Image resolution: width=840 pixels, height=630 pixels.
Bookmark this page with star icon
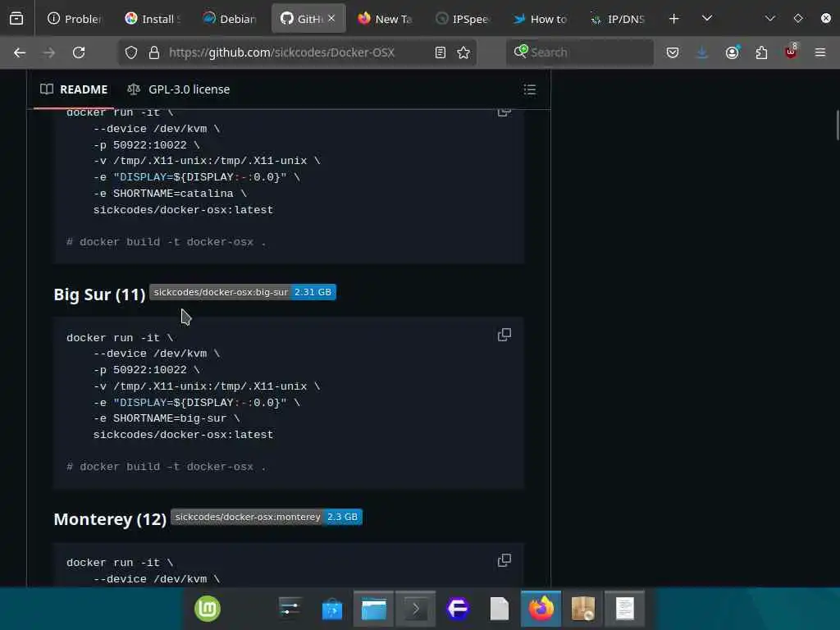coord(463,52)
